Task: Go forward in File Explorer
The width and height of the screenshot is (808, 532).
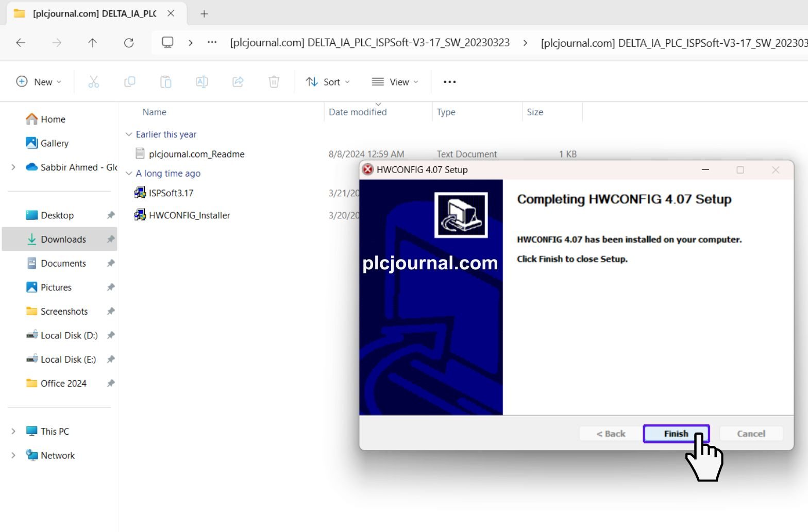Action: pos(57,43)
